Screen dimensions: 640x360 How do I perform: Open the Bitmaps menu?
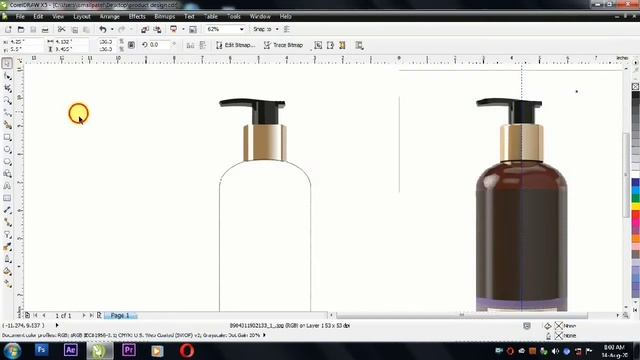pyautogui.click(x=164, y=16)
